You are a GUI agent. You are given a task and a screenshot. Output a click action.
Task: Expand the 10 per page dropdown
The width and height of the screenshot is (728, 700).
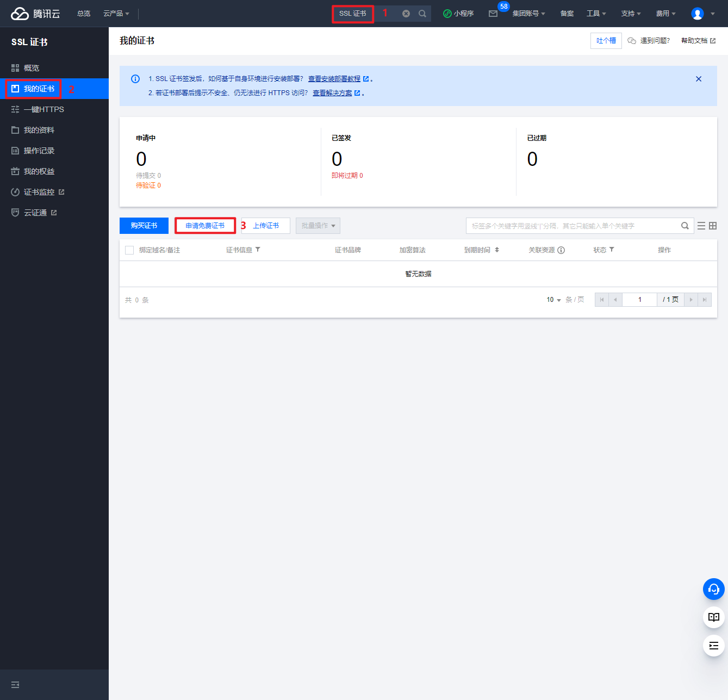(553, 300)
